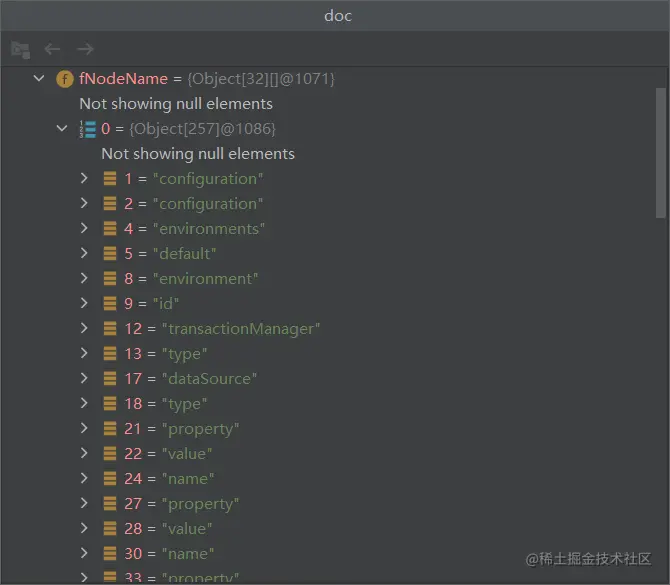
Task: Click the forward arrow in the toolbar
Action: 85,49
